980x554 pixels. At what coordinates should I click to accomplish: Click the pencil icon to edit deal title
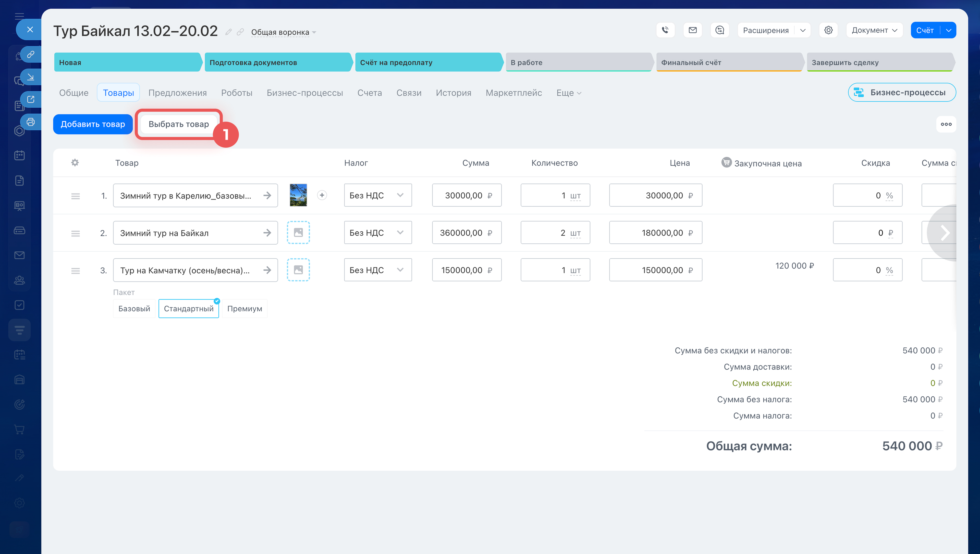tap(228, 32)
